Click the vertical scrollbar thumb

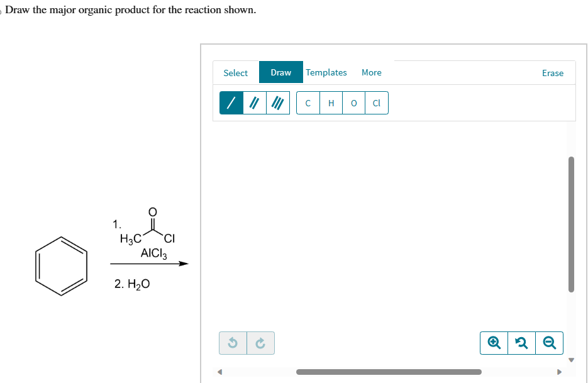tap(571, 225)
